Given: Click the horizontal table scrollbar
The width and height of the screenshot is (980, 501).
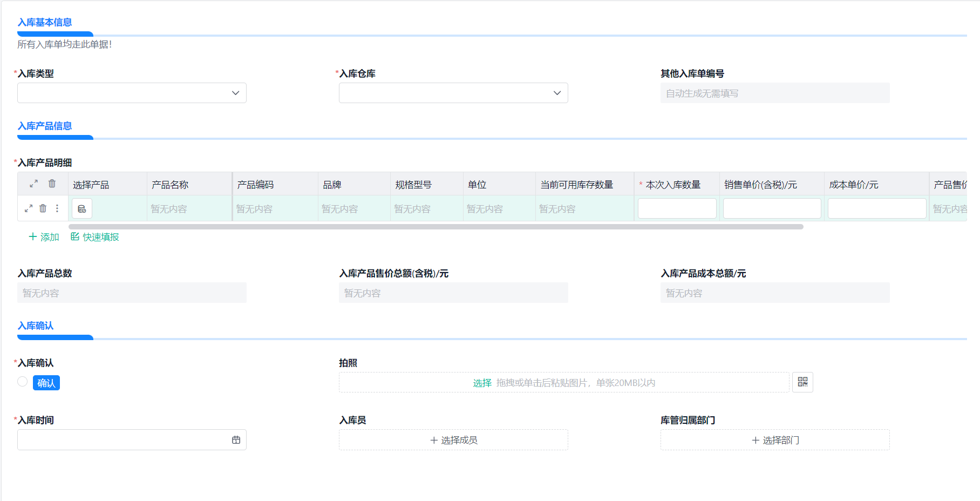Looking at the screenshot, I should [x=436, y=227].
